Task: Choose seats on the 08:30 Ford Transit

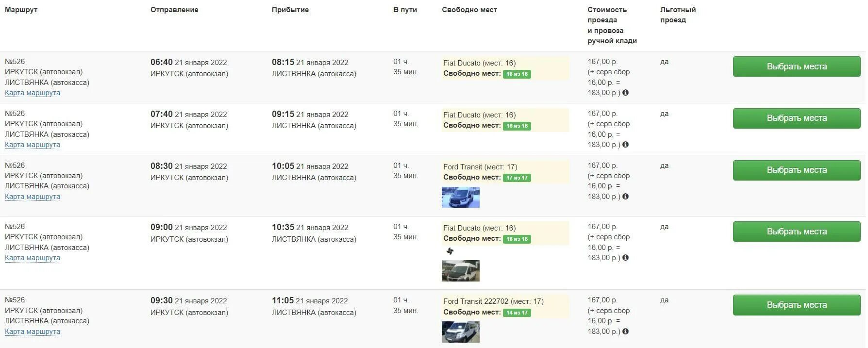Action: pyautogui.click(x=797, y=170)
